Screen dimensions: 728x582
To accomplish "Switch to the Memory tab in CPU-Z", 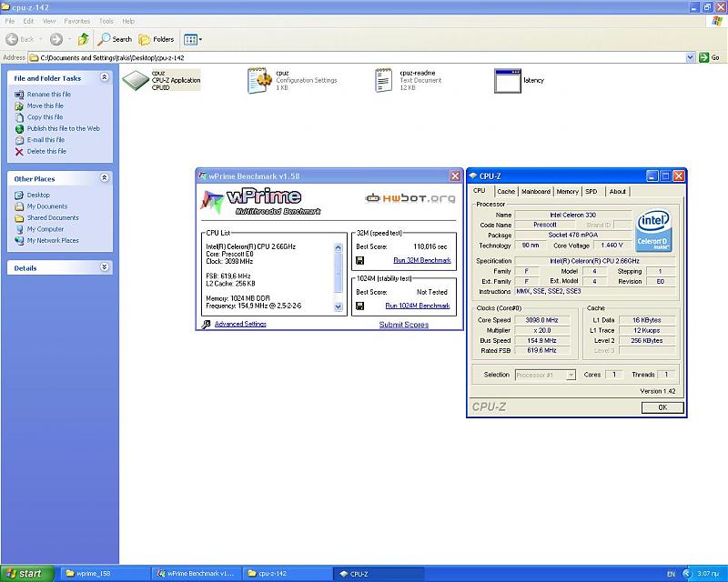I will tap(567, 191).
